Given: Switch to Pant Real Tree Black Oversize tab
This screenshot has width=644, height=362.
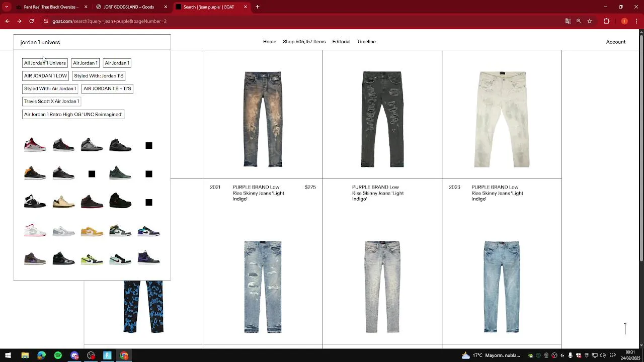Looking at the screenshot, I should [50, 7].
